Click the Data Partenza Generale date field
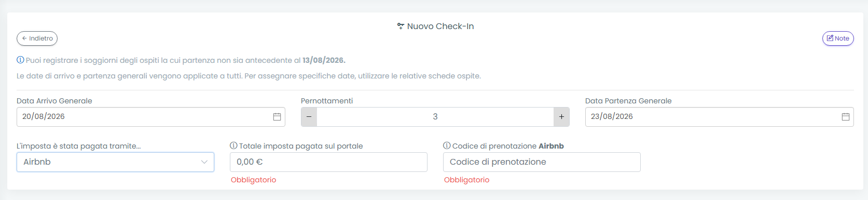Image resolution: width=868 pixels, height=200 pixels. (x=720, y=117)
